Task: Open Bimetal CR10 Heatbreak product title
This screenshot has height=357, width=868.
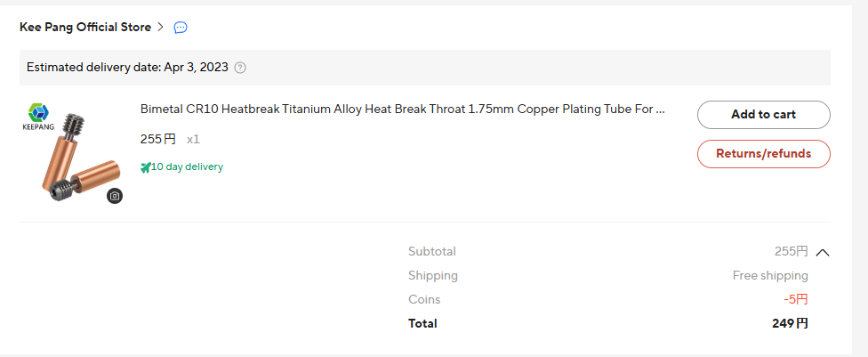Action: [402, 110]
